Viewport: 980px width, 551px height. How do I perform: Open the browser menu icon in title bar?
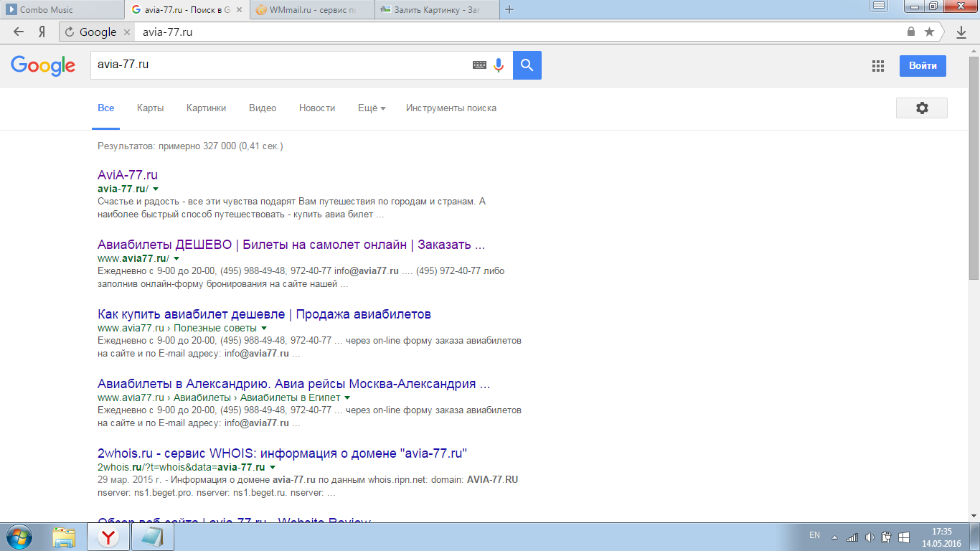(x=879, y=6)
